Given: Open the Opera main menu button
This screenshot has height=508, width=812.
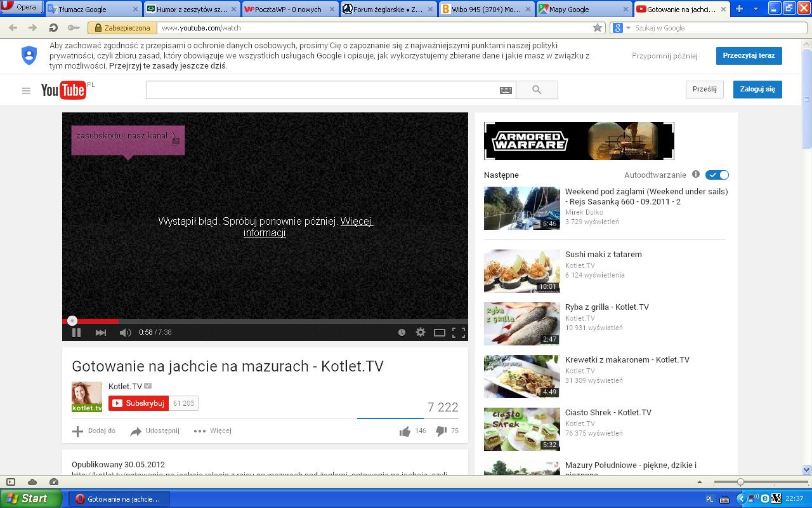Looking at the screenshot, I should 22,7.
